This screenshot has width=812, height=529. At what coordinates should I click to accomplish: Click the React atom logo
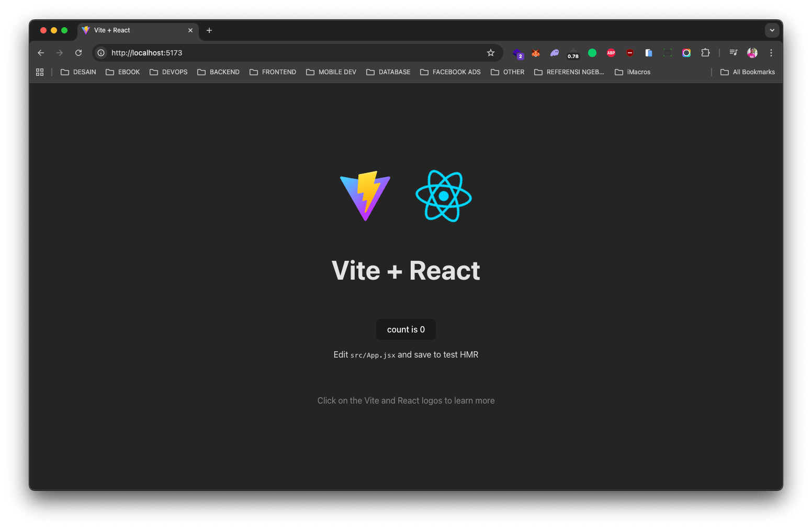pyautogui.click(x=444, y=196)
